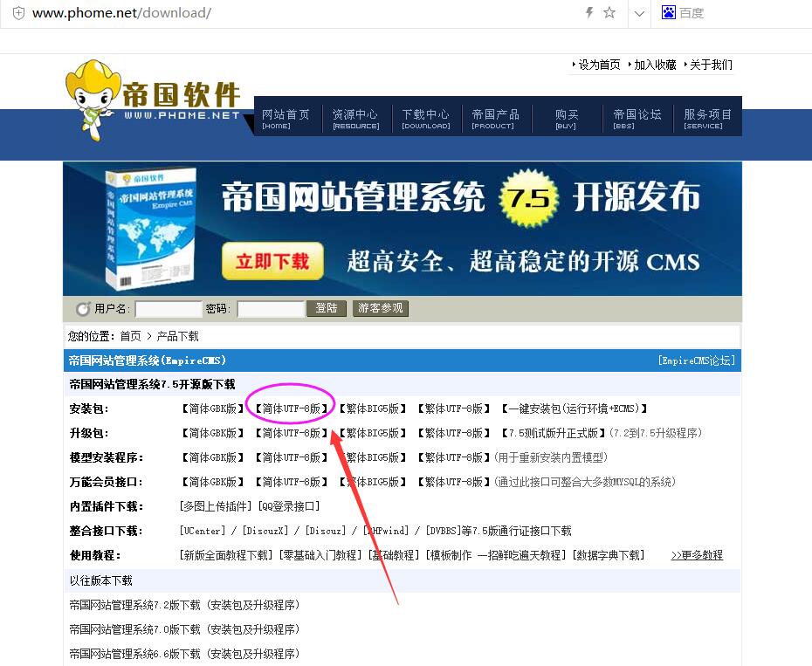Download 安装包 繁体BIG5版
The width and height of the screenshot is (812, 666).
pyautogui.click(x=372, y=409)
